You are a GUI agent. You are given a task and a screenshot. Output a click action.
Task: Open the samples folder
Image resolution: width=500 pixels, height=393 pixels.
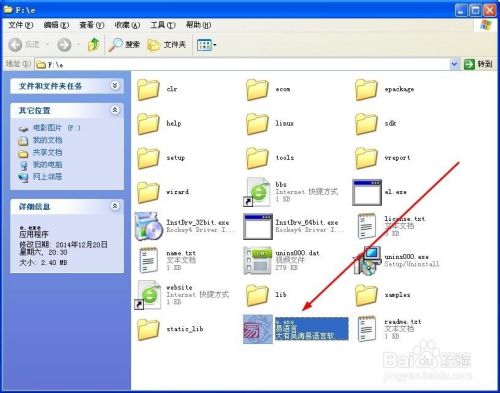(x=366, y=295)
